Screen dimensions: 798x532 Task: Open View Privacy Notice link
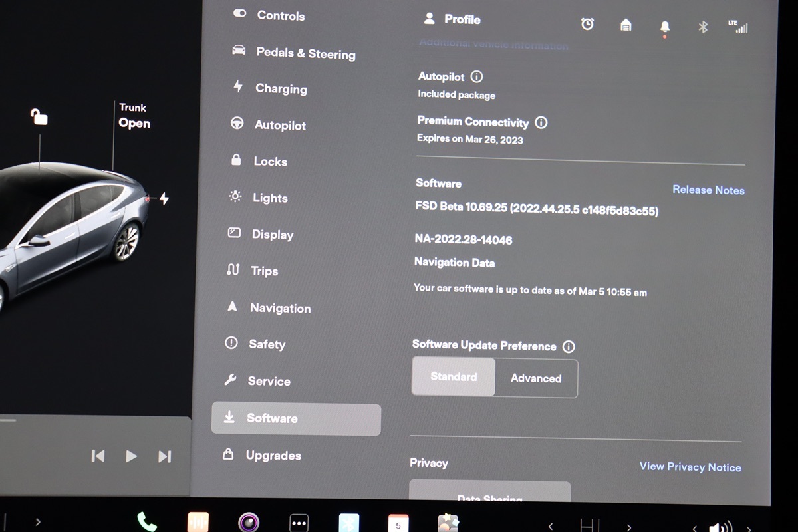(690, 467)
